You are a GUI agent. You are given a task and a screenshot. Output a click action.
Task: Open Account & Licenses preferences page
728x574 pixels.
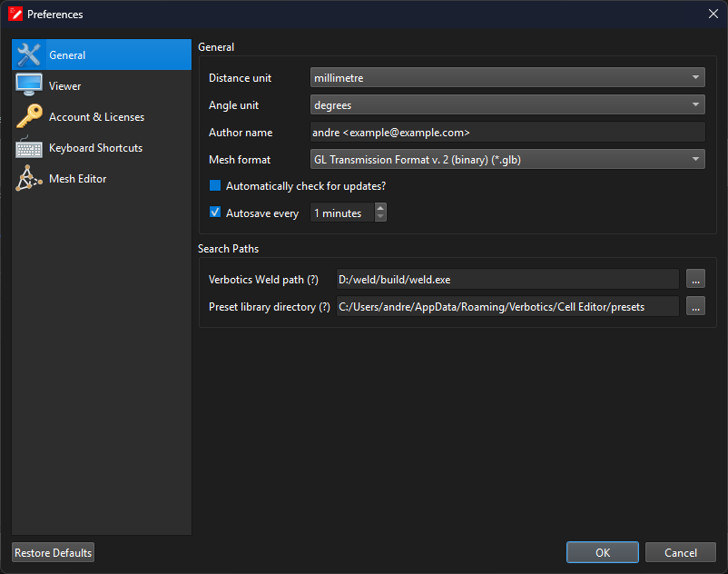[x=102, y=116]
